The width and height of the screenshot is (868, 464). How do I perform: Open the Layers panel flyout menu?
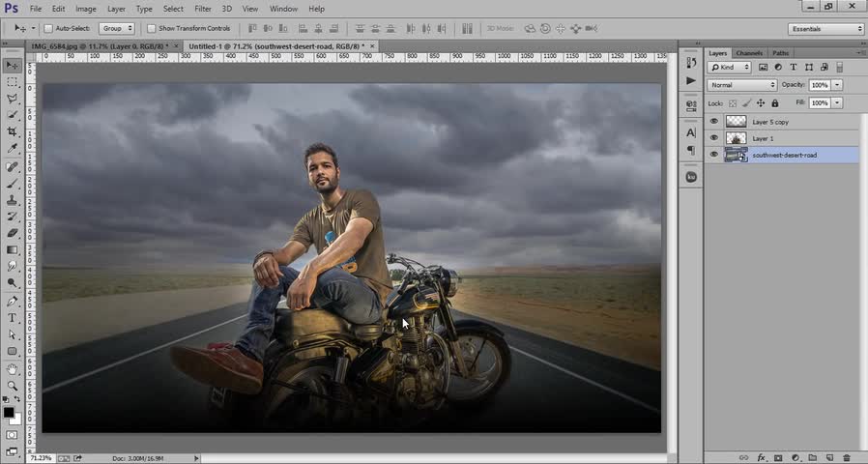859,52
